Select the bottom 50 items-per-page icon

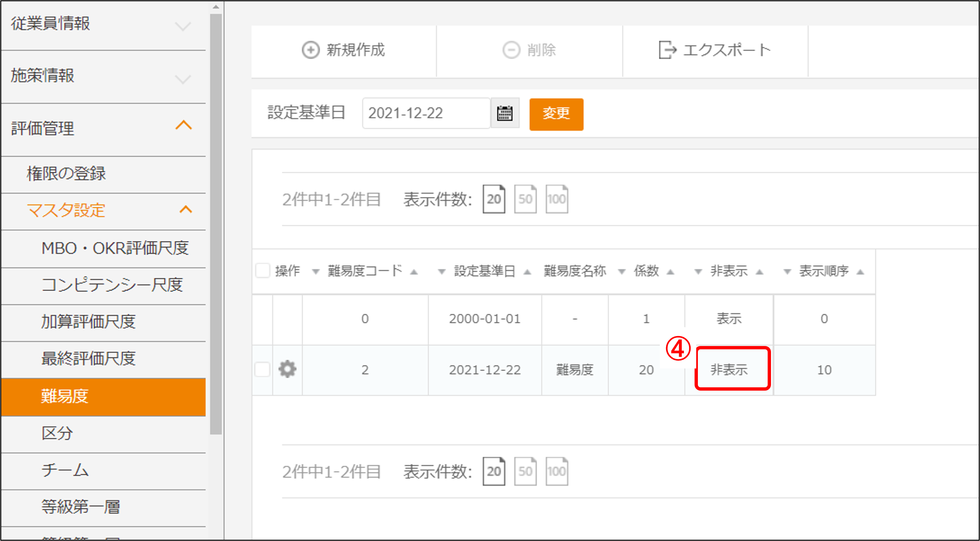525,471
